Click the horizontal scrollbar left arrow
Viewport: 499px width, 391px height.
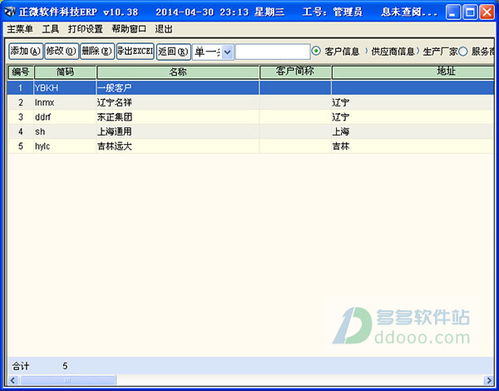pyautogui.click(x=13, y=380)
